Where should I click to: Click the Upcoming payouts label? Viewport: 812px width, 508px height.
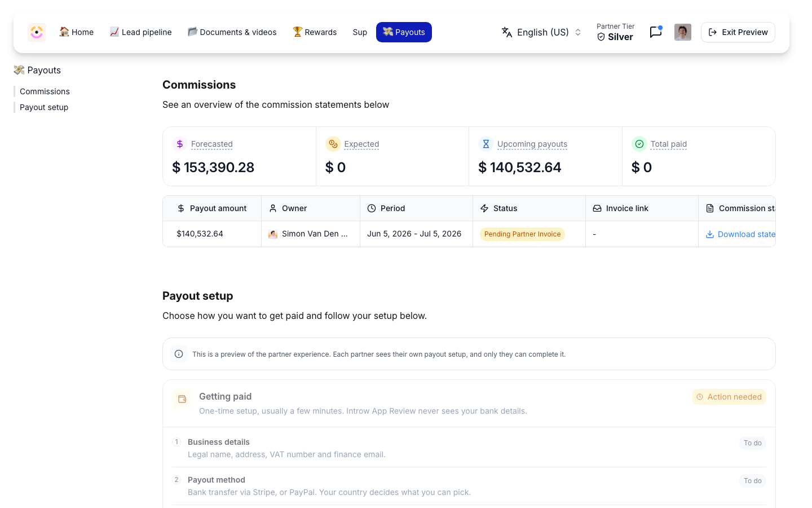click(x=532, y=144)
